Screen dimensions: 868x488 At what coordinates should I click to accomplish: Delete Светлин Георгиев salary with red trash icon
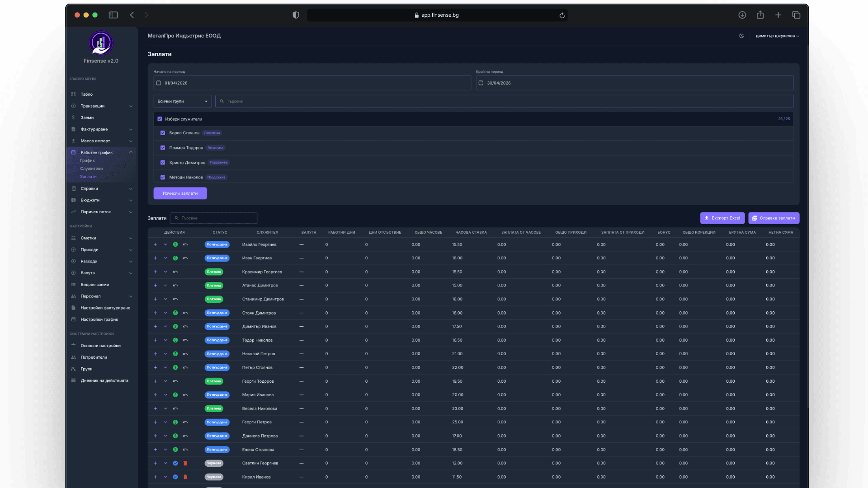[185, 463]
